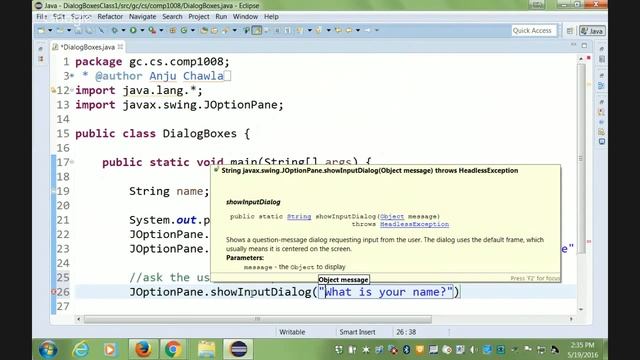This screenshot has width=640, height=360.
Task: Expand the folded comment on line 3
Action: 72,76
